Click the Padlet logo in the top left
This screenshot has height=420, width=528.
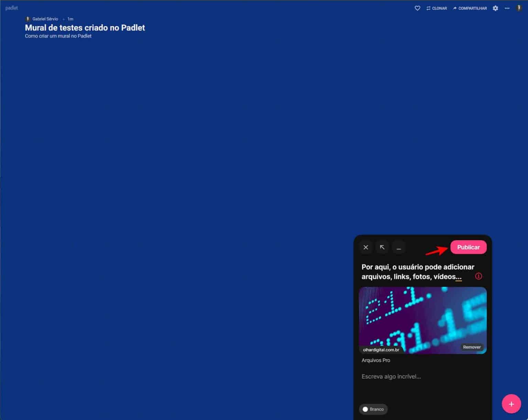coord(11,8)
